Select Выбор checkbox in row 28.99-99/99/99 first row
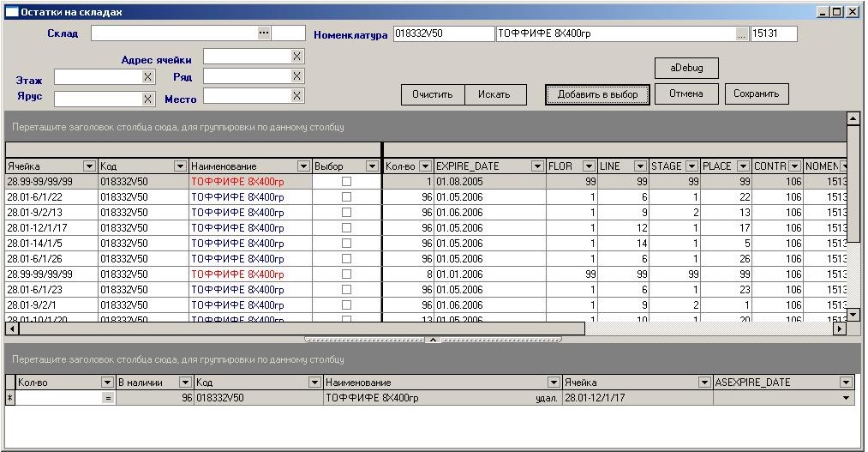 (x=346, y=182)
